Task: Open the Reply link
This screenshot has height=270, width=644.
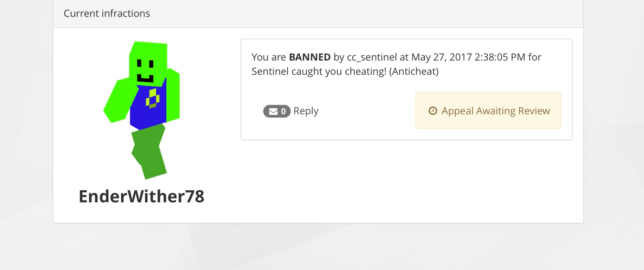Action: click(306, 111)
